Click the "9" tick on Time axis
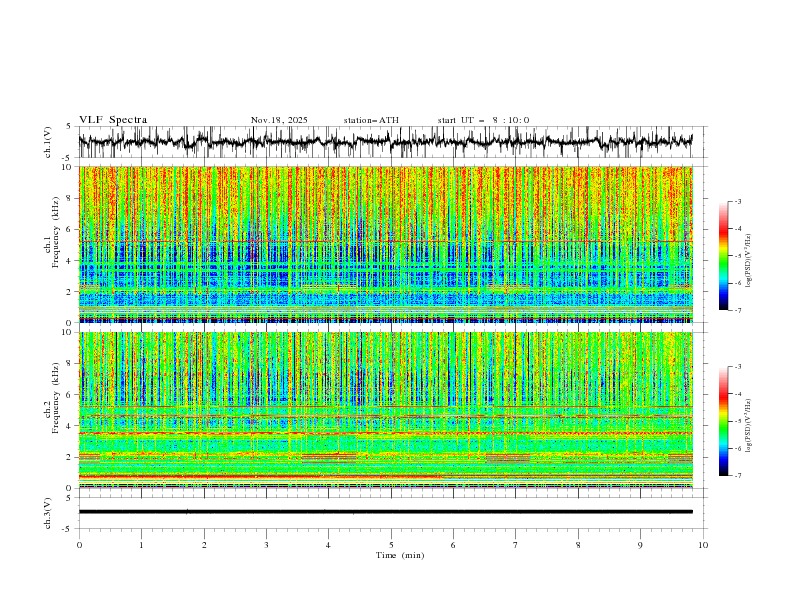The height and width of the screenshot is (612, 792). coord(640,545)
